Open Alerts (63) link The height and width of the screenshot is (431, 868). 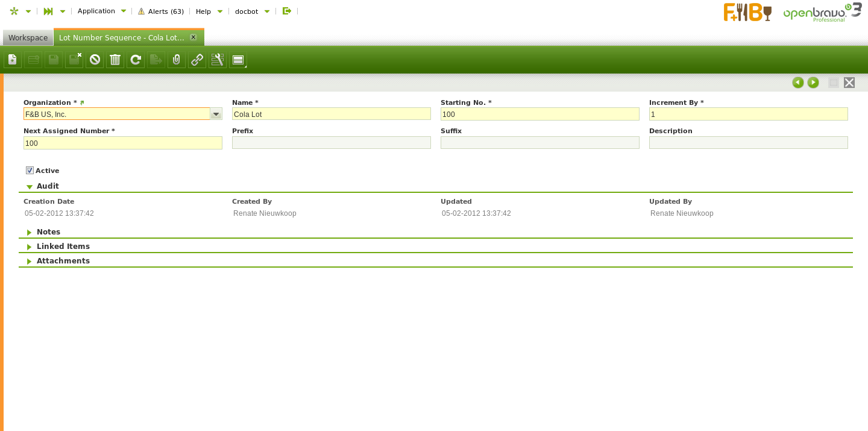click(161, 11)
